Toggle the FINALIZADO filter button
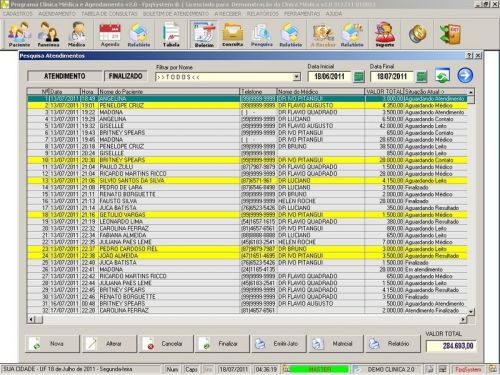 [x=125, y=76]
